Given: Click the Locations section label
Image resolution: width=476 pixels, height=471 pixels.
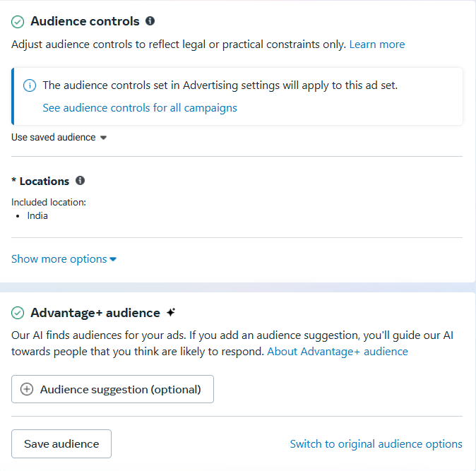Looking at the screenshot, I should pos(44,181).
